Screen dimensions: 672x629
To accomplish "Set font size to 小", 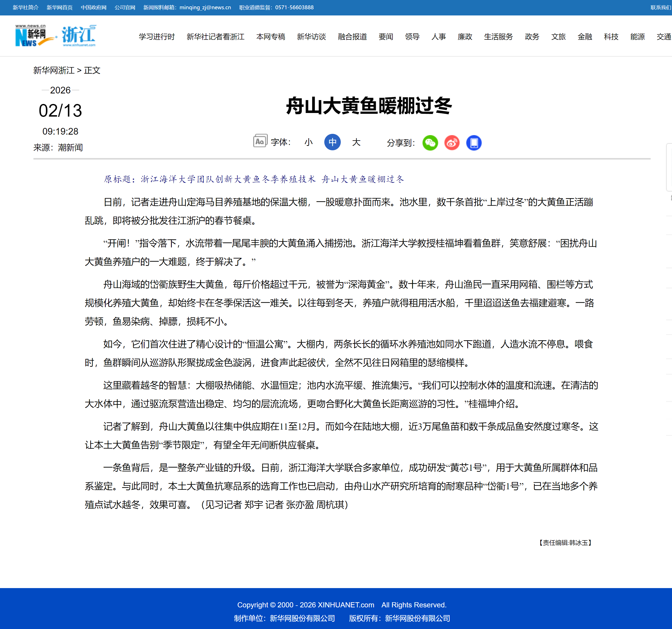I will (308, 142).
